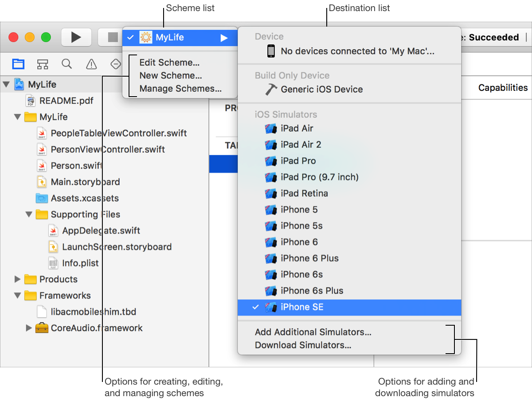Image resolution: width=532 pixels, height=401 pixels.
Task: Expand the CoreAudio.framework disclosure triangle
Action: [29, 328]
